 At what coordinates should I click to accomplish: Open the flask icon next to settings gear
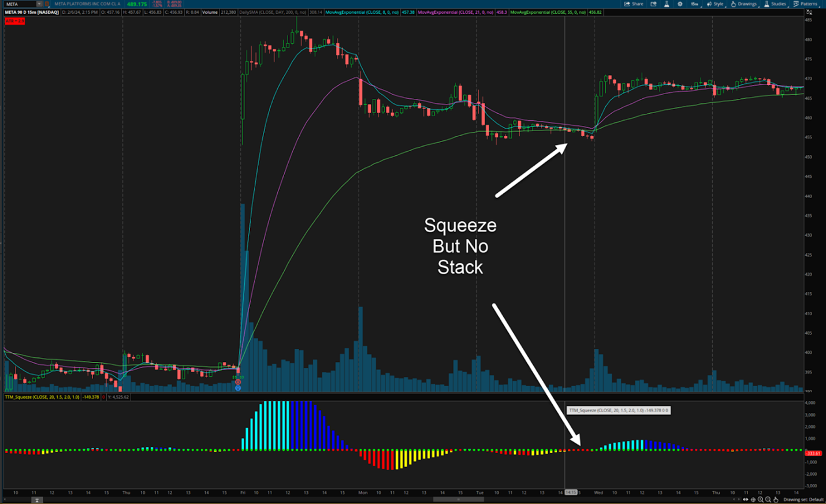[x=667, y=4]
